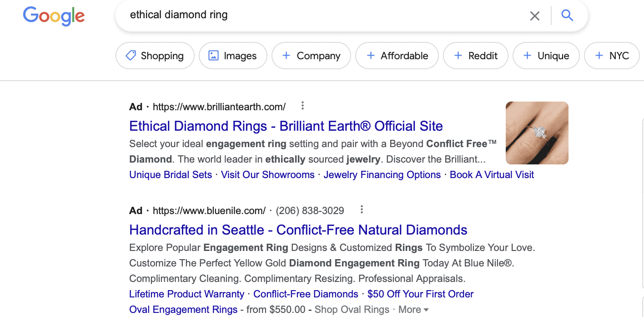
Task: Open Handcrafted in Seattle Blue Nile result
Action: 298,230
